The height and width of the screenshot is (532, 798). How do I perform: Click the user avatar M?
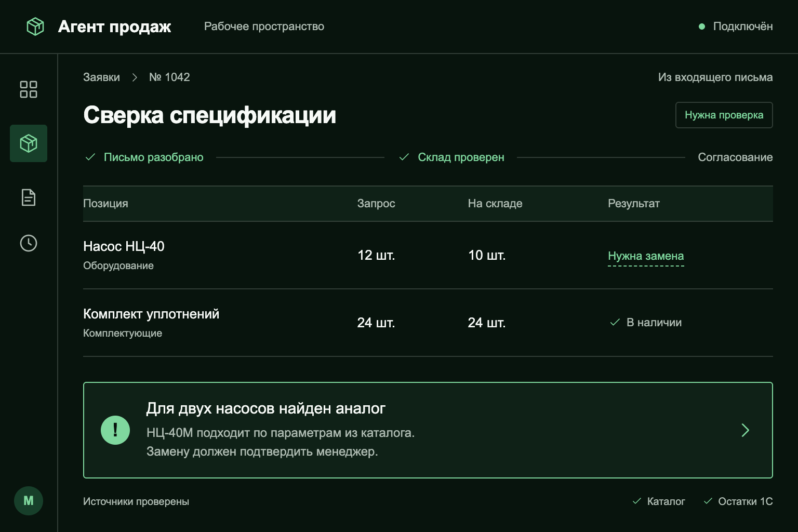29,501
